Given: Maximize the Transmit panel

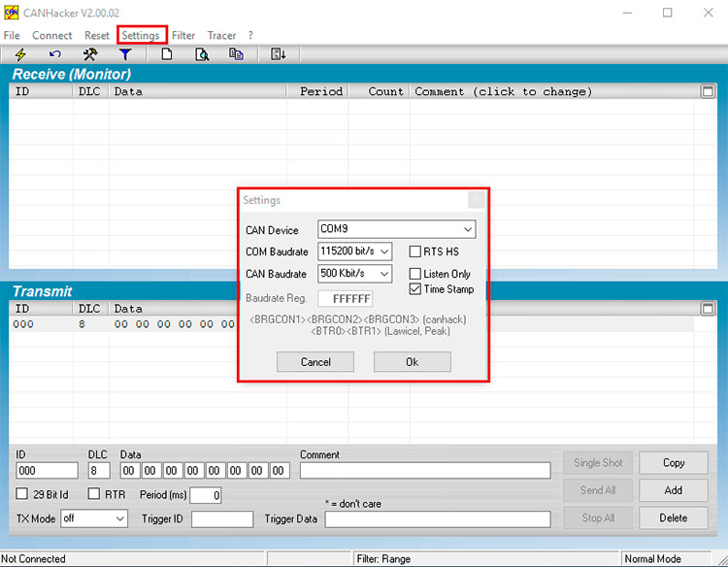Looking at the screenshot, I should [x=708, y=309].
